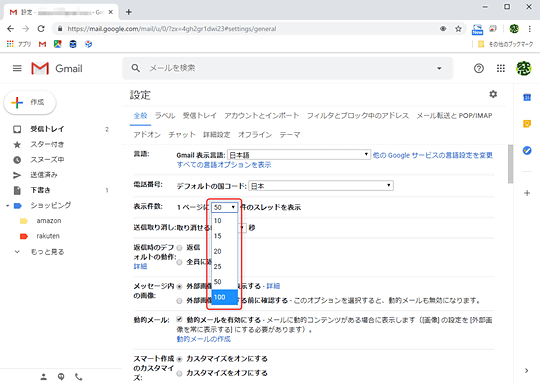Click the メールを検索 search field
This screenshot has height=384, width=540.
coord(289,68)
